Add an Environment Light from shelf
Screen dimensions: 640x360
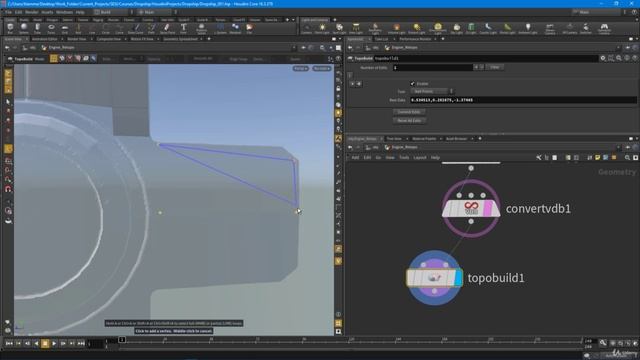pos(438,29)
